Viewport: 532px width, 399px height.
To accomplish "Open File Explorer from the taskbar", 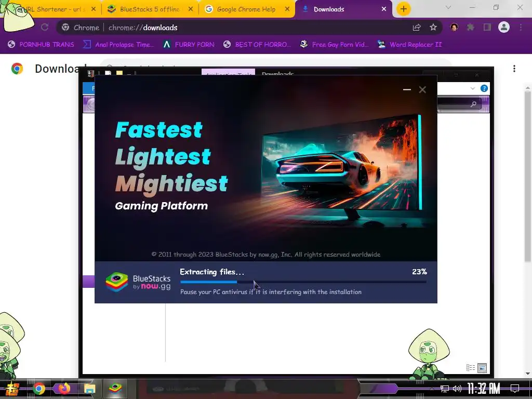I will point(90,389).
